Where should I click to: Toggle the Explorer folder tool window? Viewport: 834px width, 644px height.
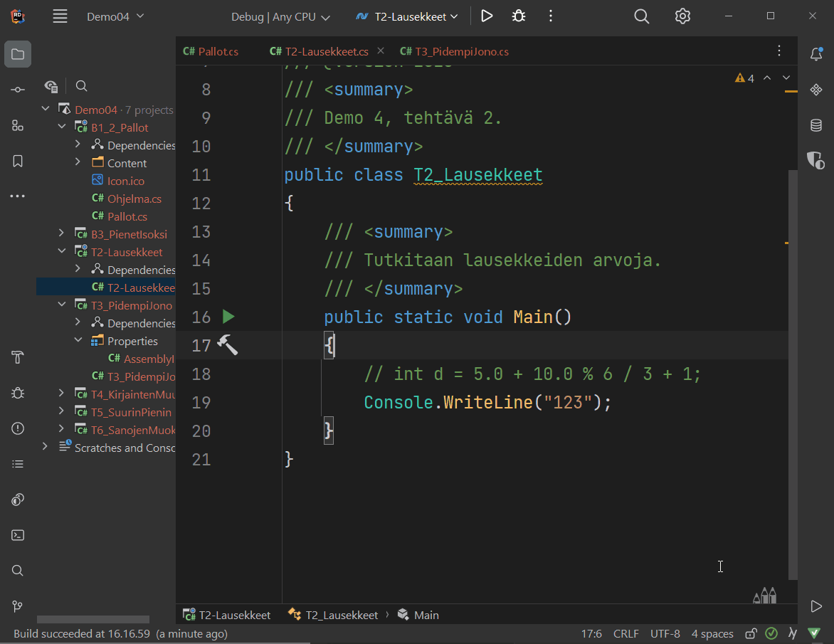18,54
